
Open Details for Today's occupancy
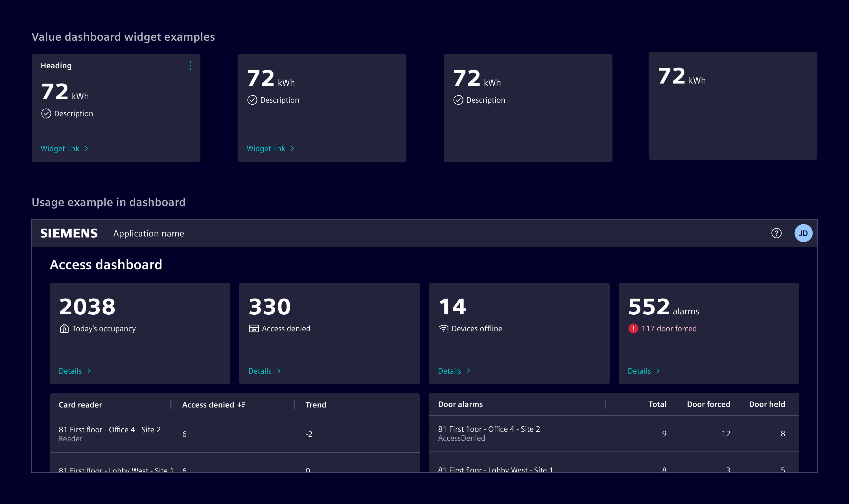coord(75,371)
